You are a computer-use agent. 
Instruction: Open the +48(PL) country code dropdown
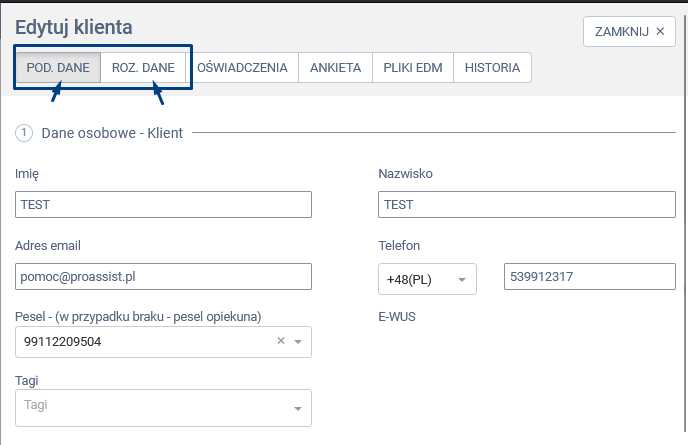point(427,279)
